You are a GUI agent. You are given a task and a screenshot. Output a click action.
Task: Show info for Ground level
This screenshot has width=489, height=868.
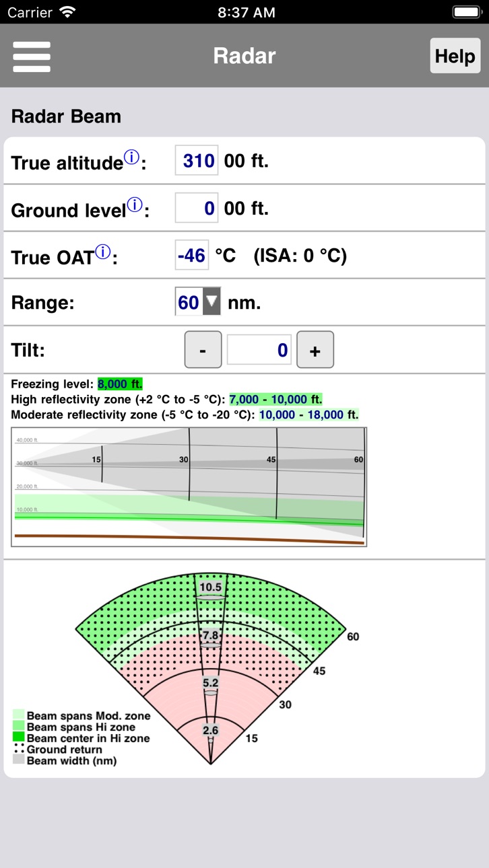pos(135,205)
